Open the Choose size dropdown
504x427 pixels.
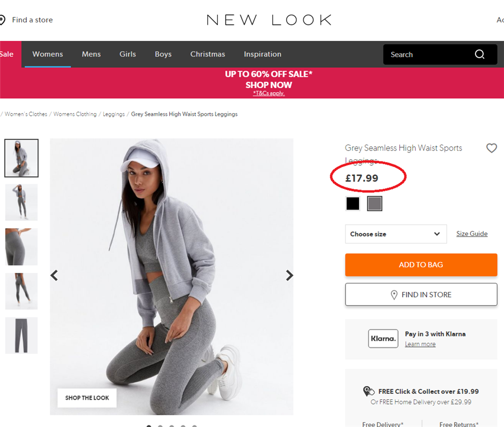coord(396,234)
